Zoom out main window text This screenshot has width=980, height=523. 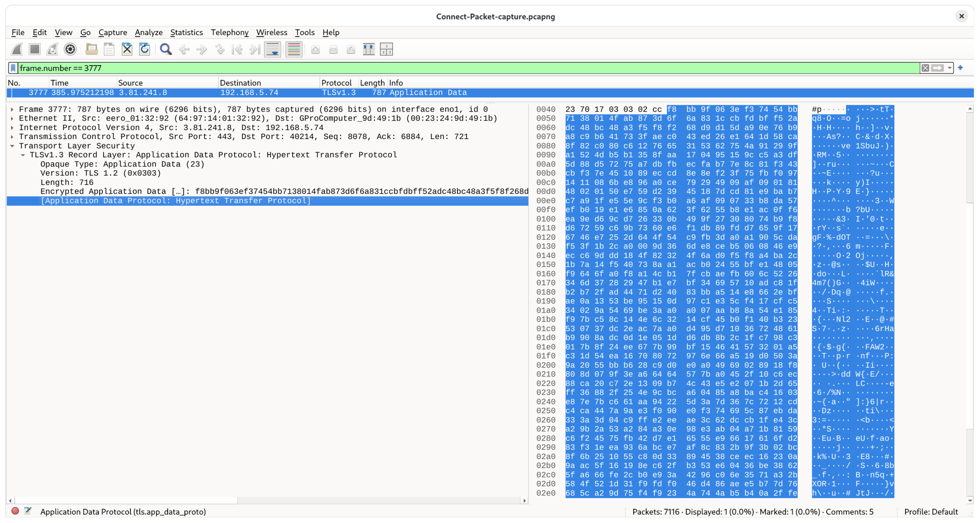(x=333, y=49)
